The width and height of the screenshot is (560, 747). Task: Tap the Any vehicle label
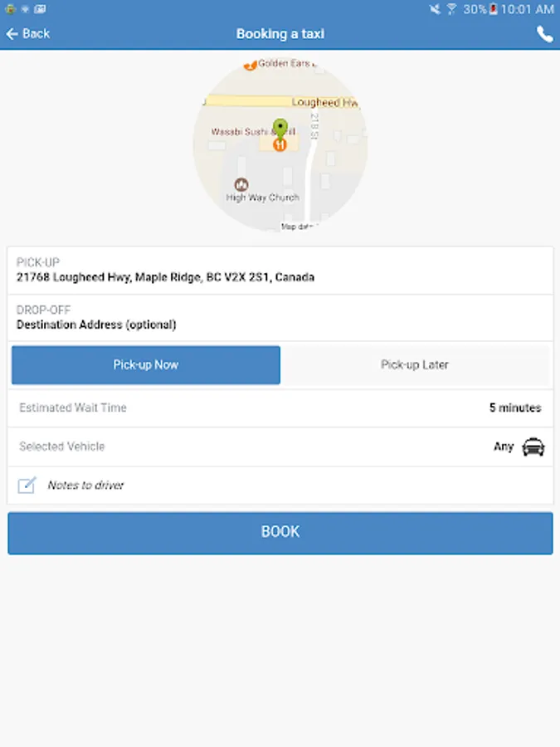(x=504, y=447)
